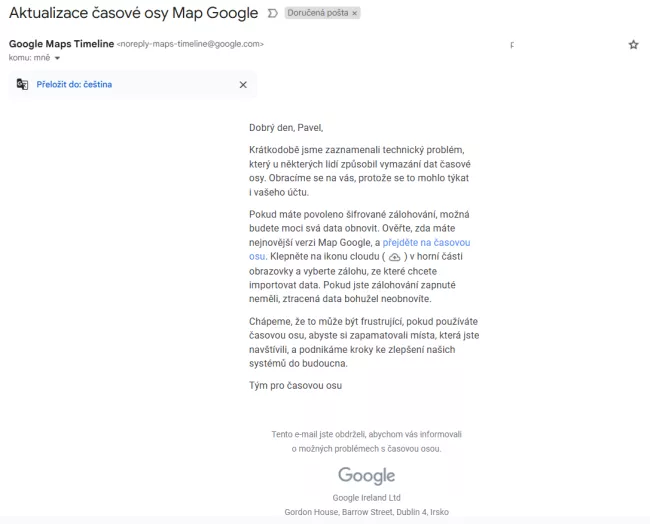This screenshot has width=650, height=524.
Task: Click the Google Ireland Ltd text
Action: click(366, 497)
